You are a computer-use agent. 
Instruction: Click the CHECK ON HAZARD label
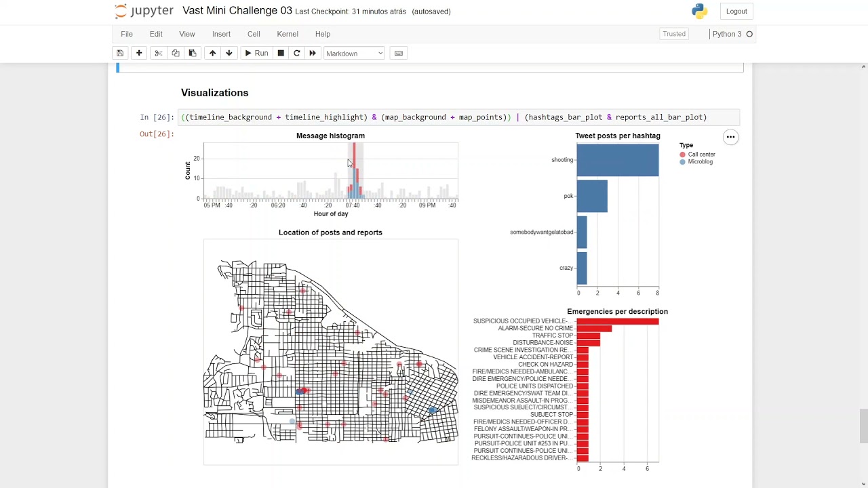coord(546,365)
